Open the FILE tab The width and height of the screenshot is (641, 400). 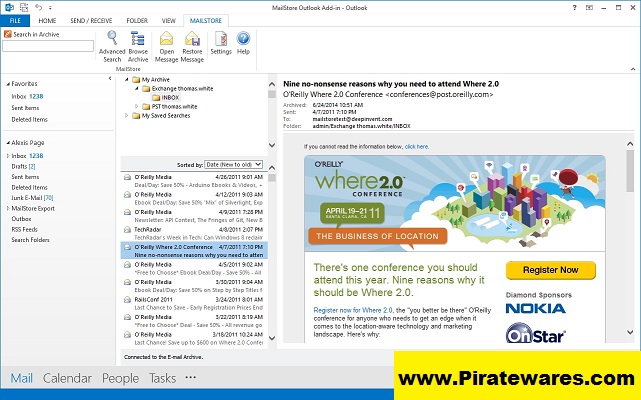point(16,20)
